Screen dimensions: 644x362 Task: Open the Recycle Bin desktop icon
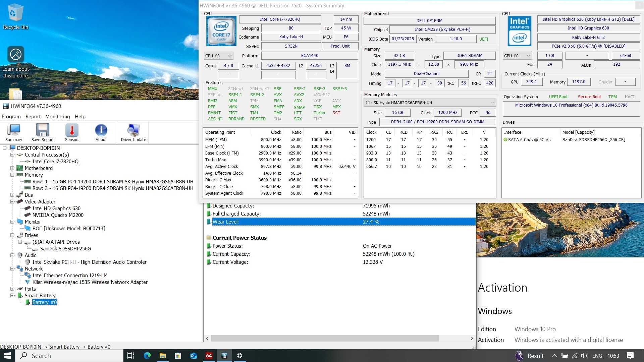pos(15,17)
